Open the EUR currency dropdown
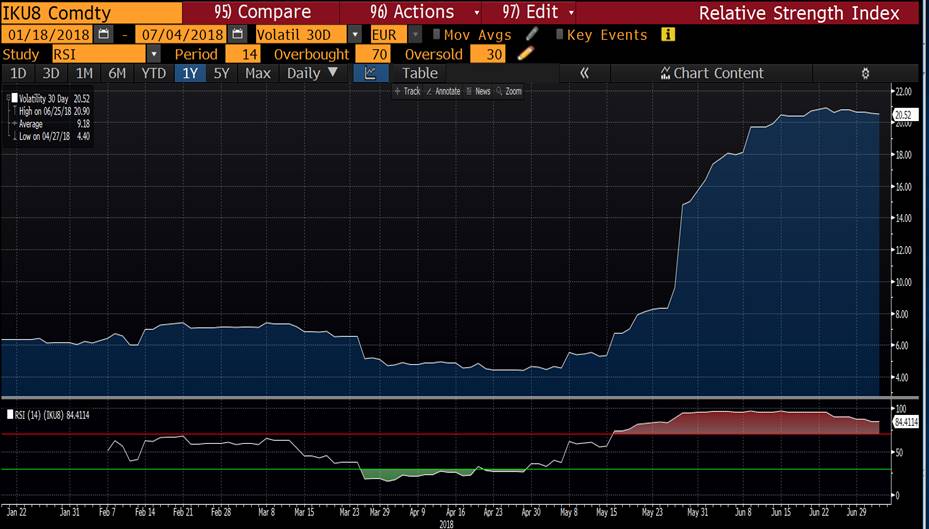 (x=416, y=34)
